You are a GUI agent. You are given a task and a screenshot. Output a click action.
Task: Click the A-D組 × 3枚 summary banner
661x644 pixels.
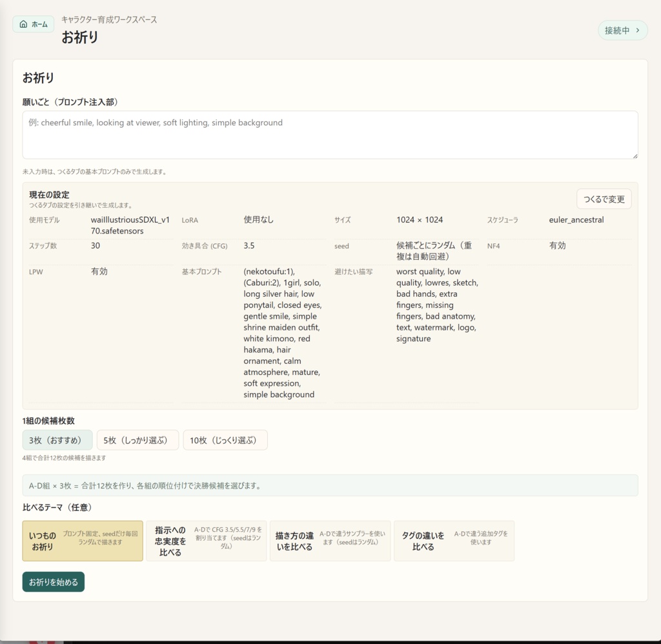[330, 485]
